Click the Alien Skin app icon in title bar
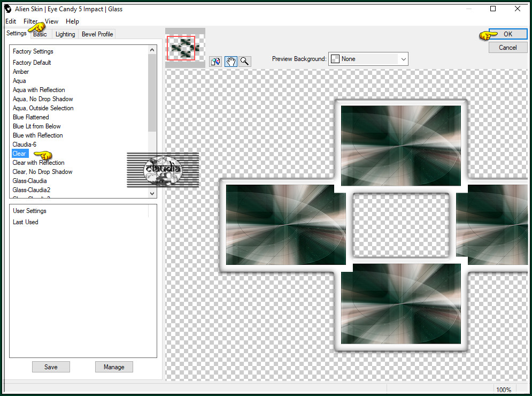 tap(8, 9)
